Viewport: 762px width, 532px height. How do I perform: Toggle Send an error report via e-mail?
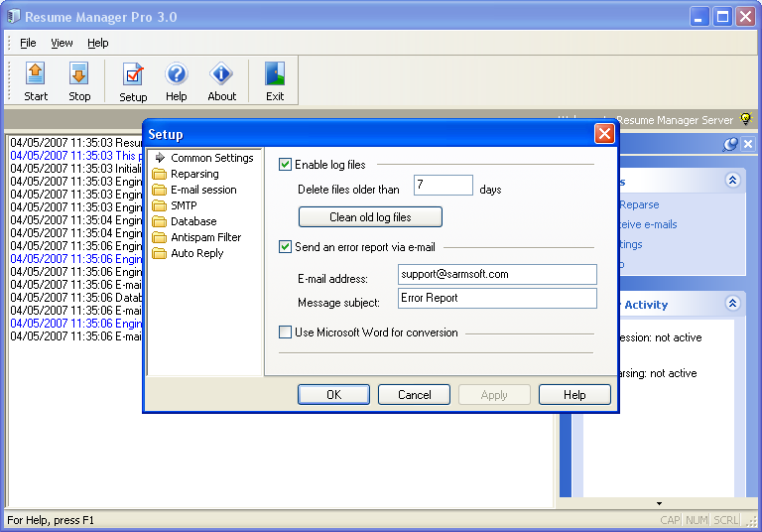tap(286, 246)
